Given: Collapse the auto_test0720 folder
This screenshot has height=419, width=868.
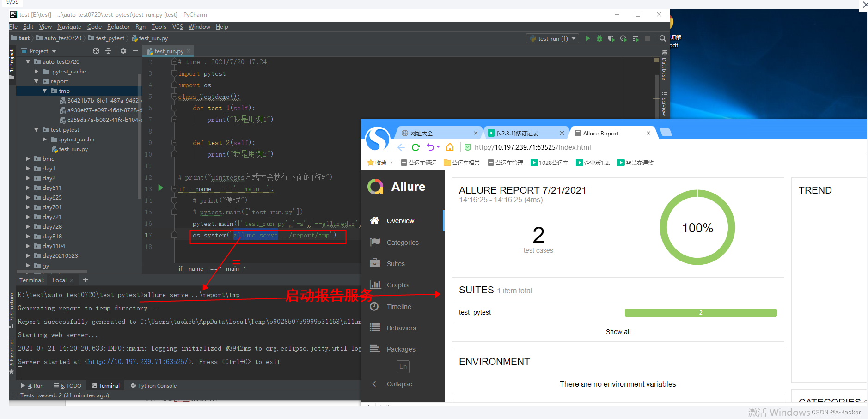Looking at the screenshot, I should coord(28,61).
